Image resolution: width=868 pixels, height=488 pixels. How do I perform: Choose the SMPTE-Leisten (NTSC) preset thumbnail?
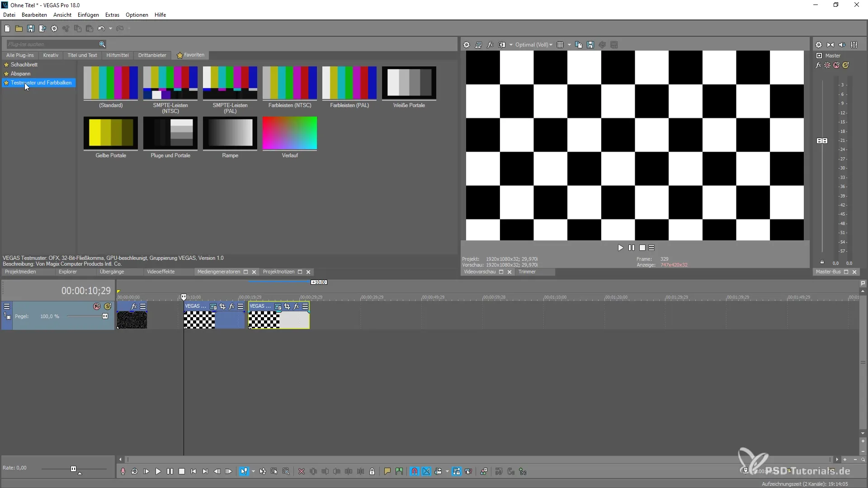170,84
